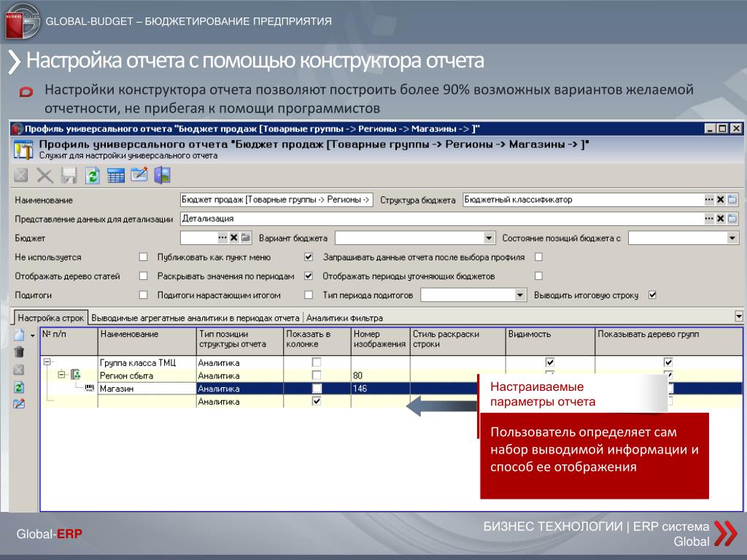Open the Тип периода подитогов dropdown

click(519, 295)
